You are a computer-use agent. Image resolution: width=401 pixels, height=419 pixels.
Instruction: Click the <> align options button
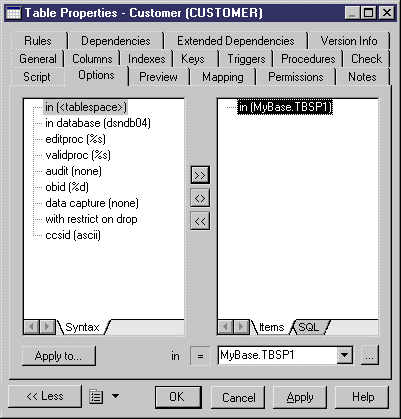tap(200, 198)
